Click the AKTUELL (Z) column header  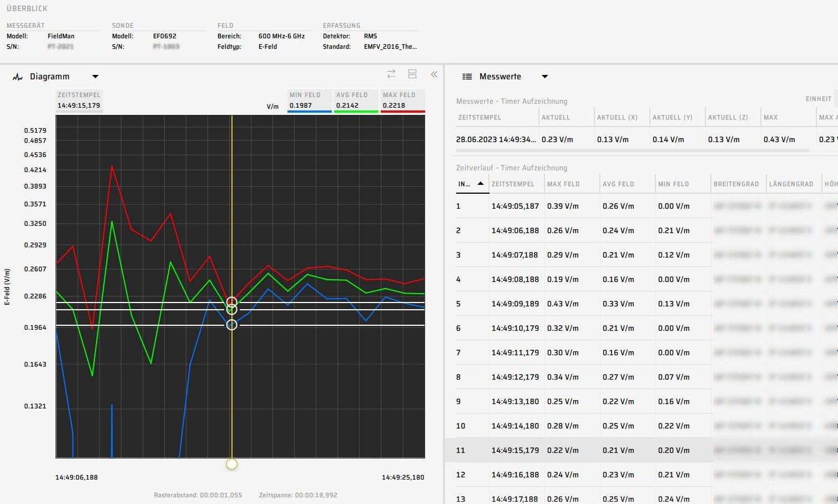[x=728, y=117]
